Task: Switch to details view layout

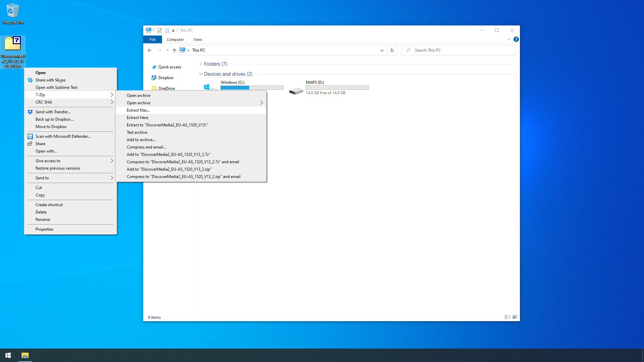Action: pyautogui.click(x=507, y=317)
